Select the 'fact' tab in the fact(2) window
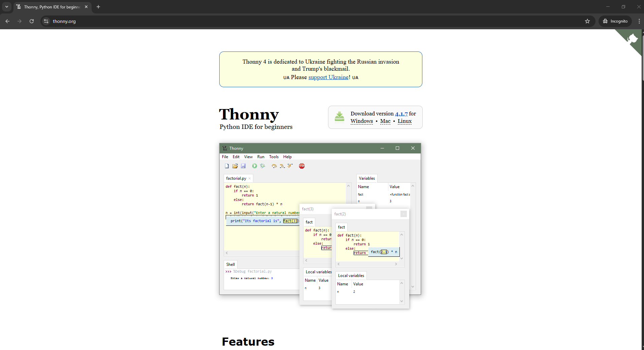 [341, 227]
